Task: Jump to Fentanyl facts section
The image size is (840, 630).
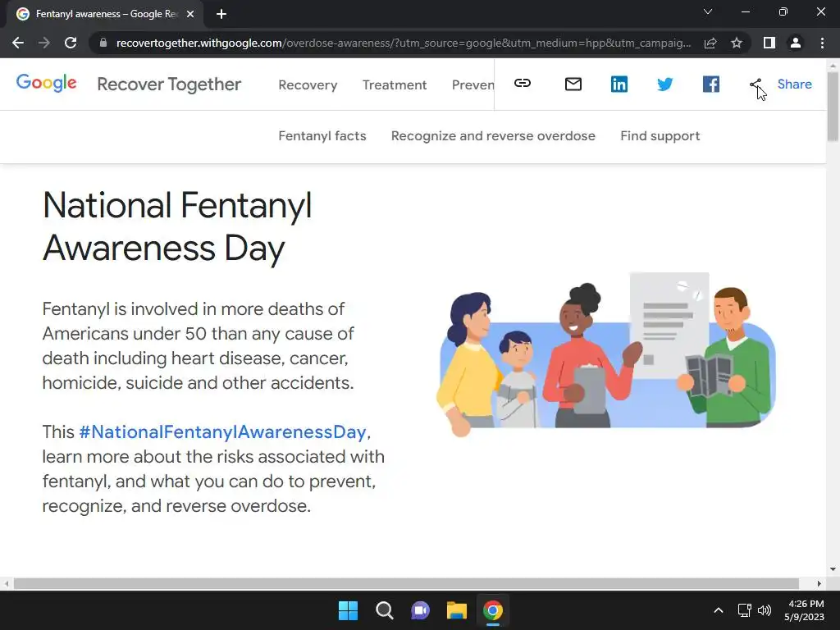Action: coord(322,135)
